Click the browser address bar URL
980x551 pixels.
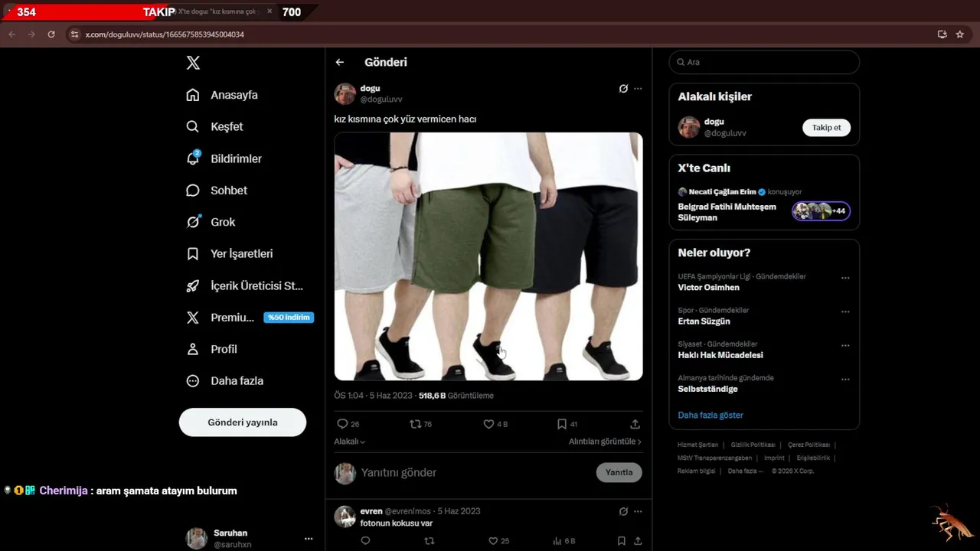(165, 34)
